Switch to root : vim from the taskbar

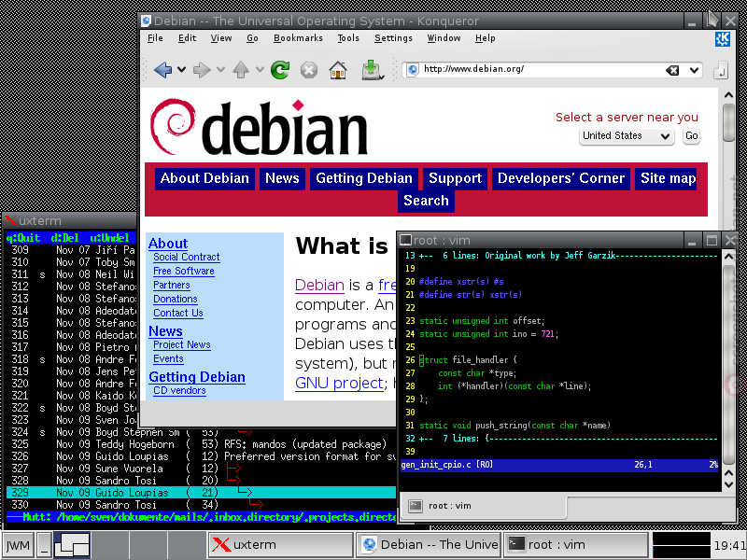(575, 545)
